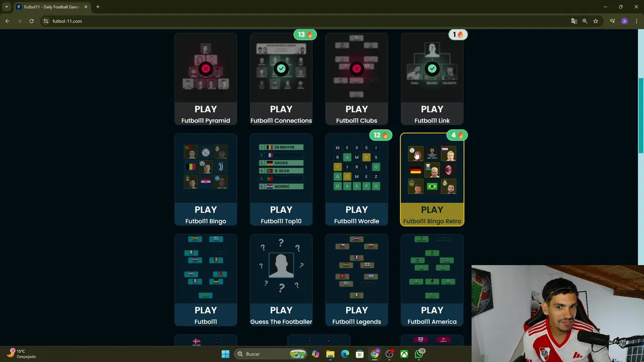Click the 4-day streak badge on Bingo Retro
Screen dimensions: 644x362
tap(457, 135)
